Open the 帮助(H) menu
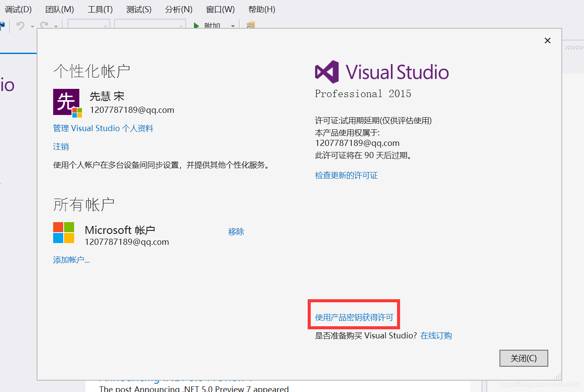 click(x=261, y=9)
